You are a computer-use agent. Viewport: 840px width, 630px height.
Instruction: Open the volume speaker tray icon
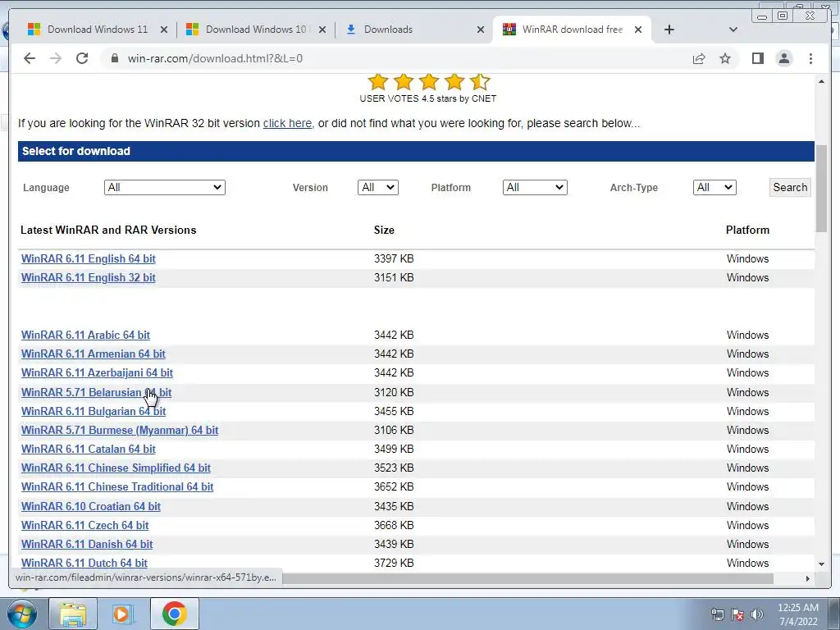point(756,614)
